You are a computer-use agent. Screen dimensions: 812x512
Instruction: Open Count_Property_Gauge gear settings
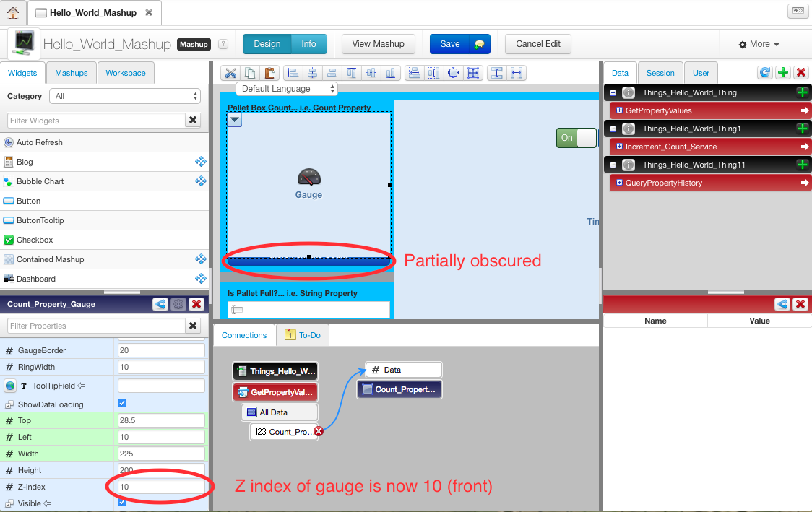(178, 305)
